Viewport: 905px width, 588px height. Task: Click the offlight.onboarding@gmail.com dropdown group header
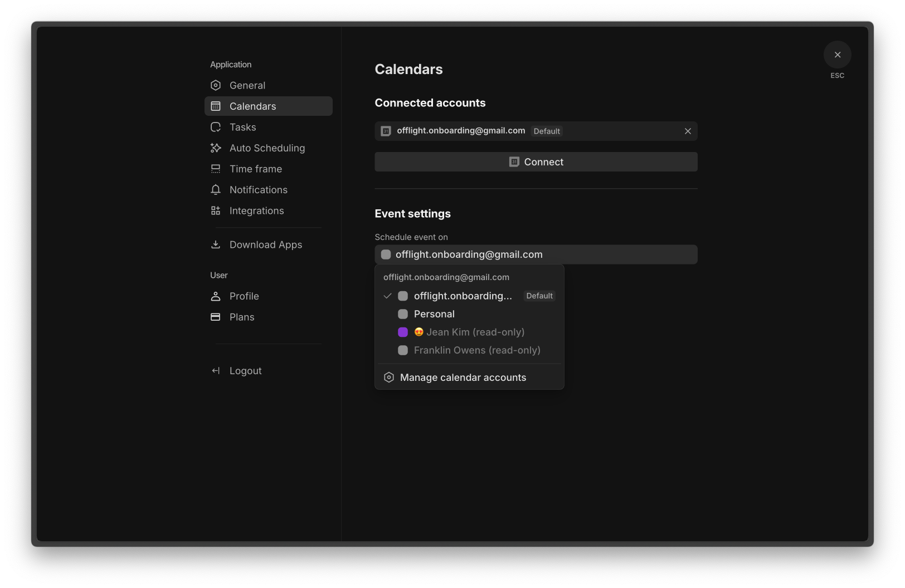446,277
